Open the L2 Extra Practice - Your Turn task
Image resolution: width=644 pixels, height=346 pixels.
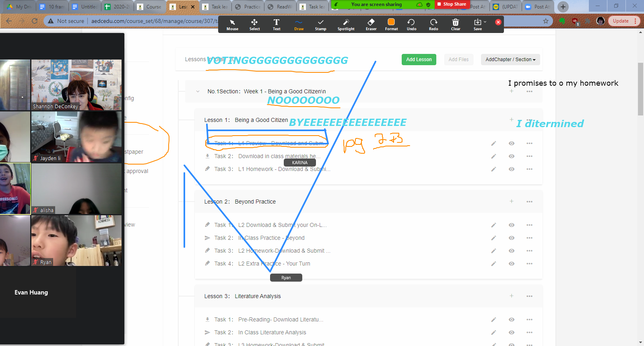tap(274, 264)
